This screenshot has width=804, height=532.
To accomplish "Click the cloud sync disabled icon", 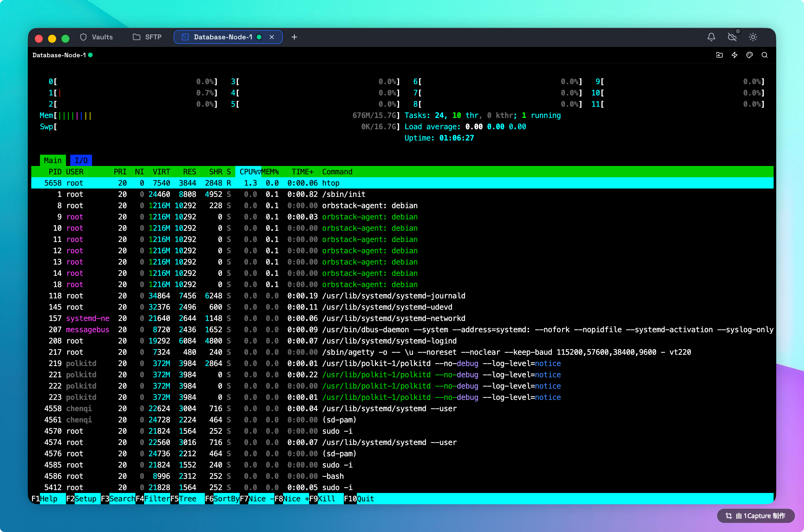I will 732,37.
